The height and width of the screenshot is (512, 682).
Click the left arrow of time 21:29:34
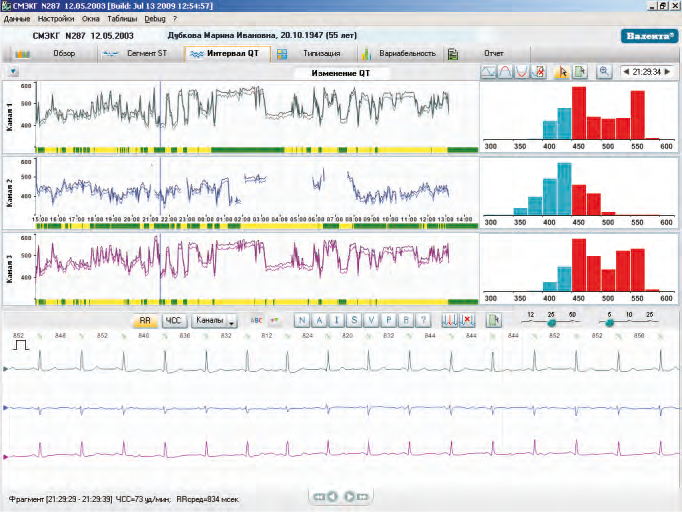(x=627, y=72)
